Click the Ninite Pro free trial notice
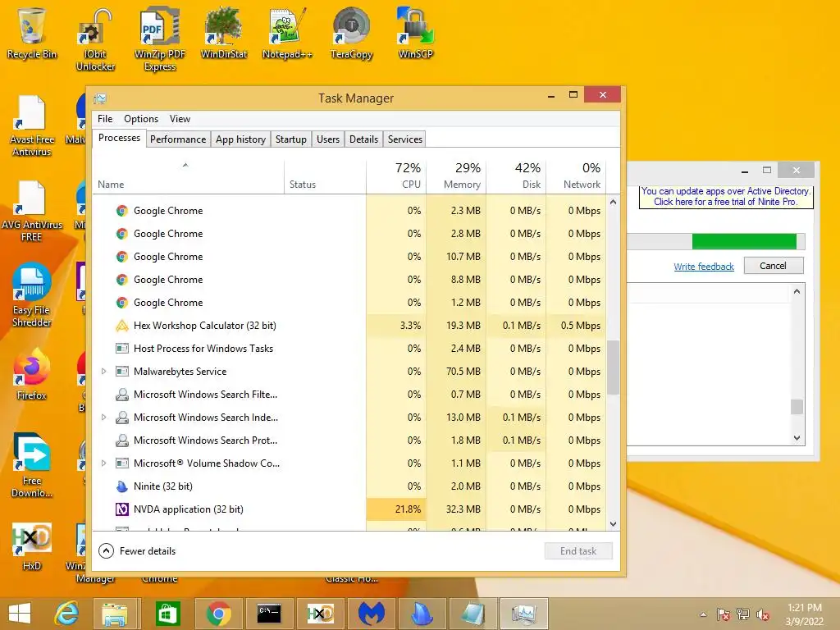The width and height of the screenshot is (840, 630). pyautogui.click(x=726, y=197)
